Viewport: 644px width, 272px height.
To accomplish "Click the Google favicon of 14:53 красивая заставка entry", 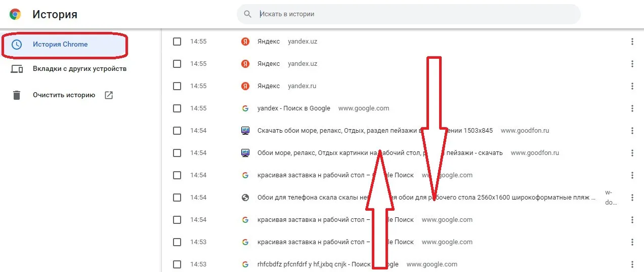I will pos(245,242).
